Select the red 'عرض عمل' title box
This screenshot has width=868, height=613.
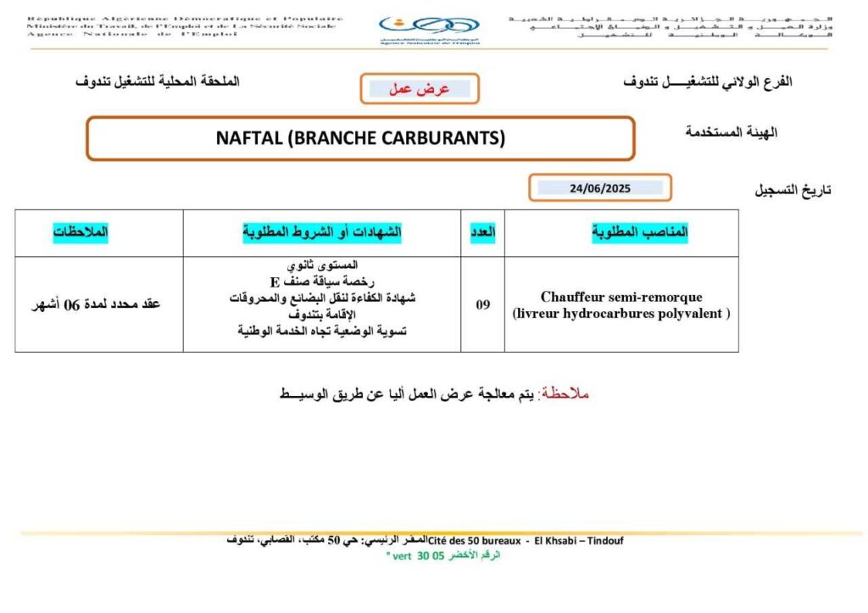click(420, 88)
